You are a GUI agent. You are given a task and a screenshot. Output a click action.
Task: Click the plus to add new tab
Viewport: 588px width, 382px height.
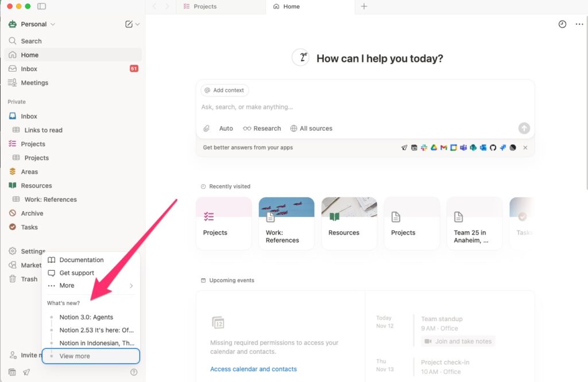click(x=364, y=6)
